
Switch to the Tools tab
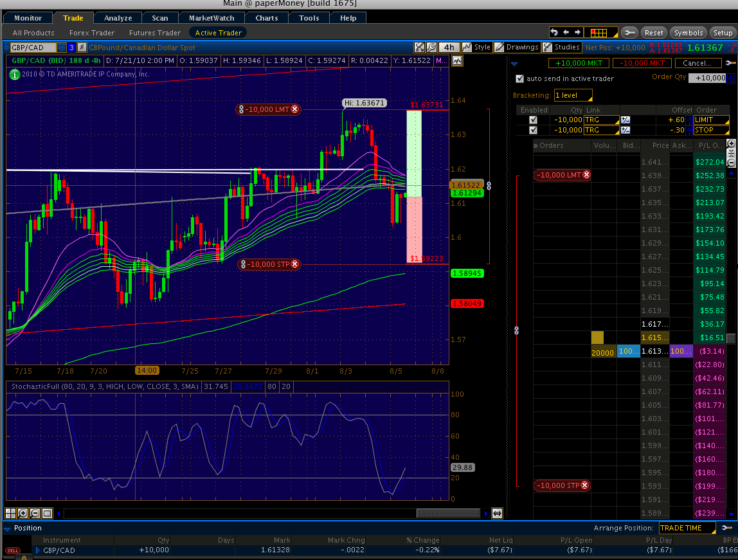tap(309, 18)
